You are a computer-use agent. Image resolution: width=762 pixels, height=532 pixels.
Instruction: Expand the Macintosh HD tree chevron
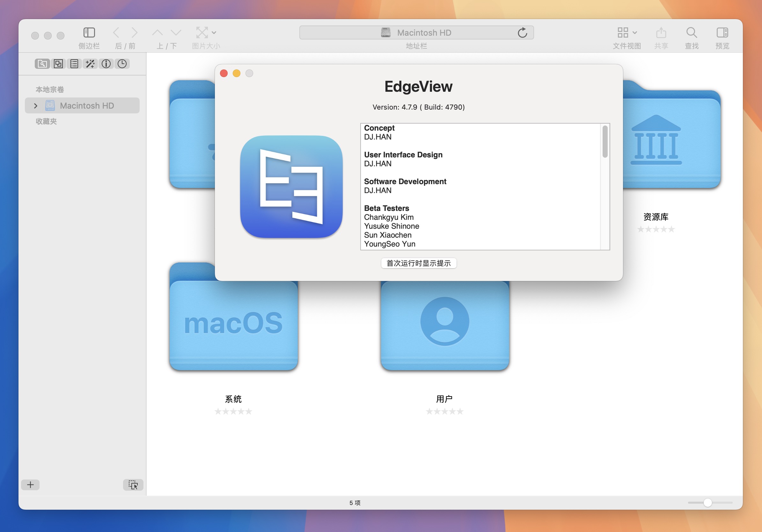tap(35, 106)
